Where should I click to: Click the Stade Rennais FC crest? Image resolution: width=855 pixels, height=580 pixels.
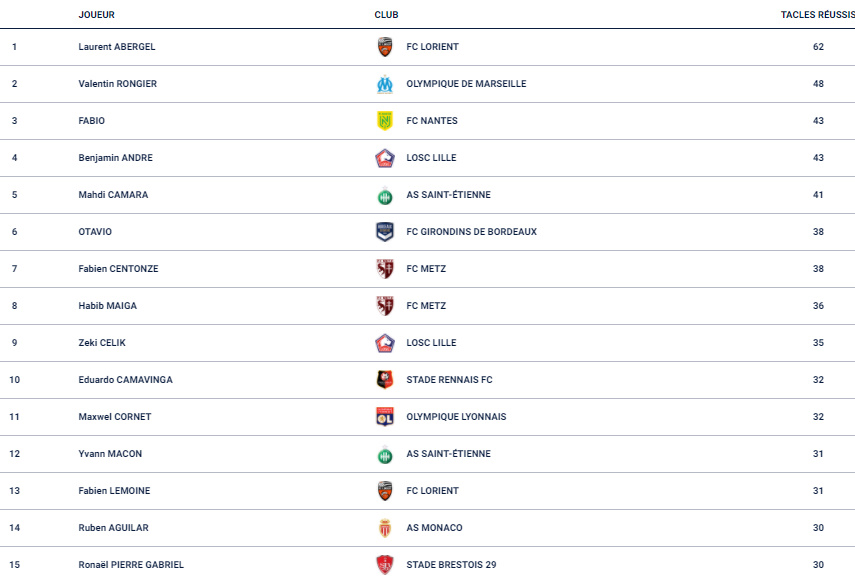pos(385,379)
